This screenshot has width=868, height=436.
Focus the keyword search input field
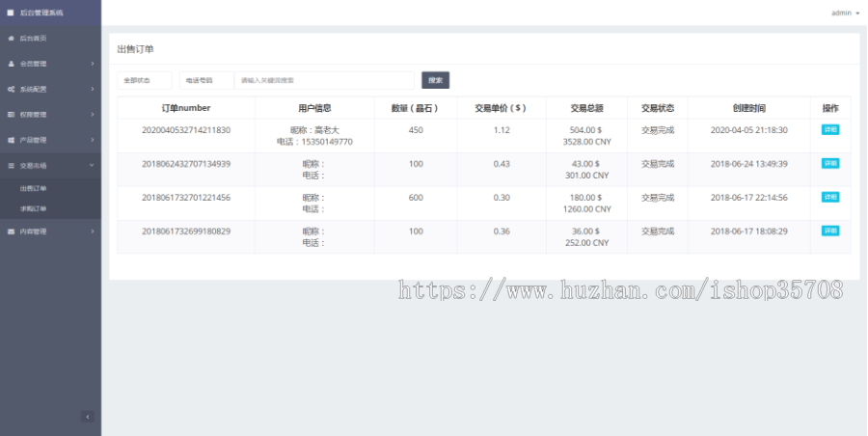(x=324, y=80)
